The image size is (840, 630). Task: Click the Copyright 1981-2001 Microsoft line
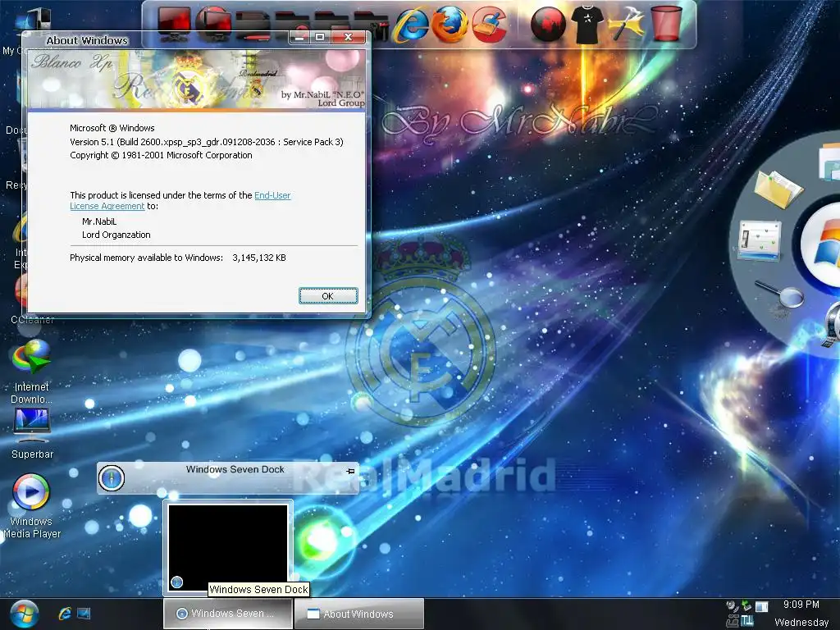coord(161,155)
